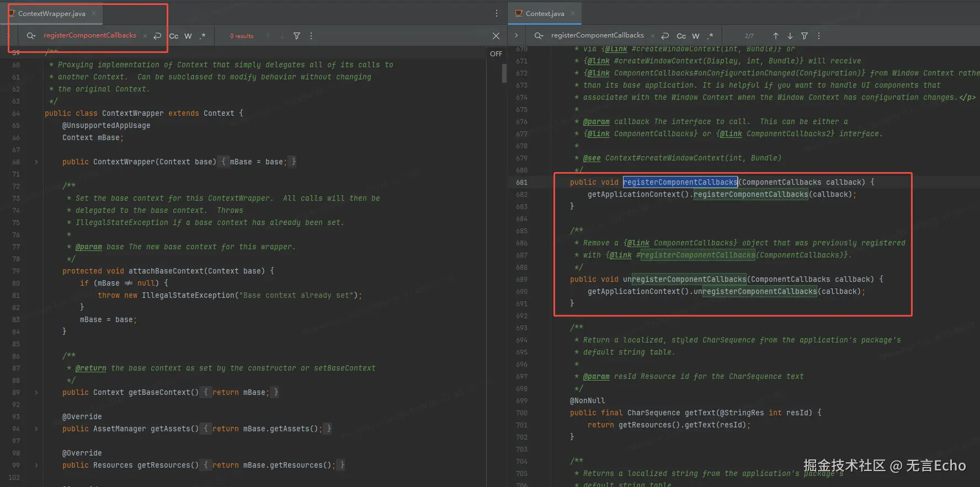Viewport: 980px width, 487px height.
Task: Clear the search text in Context.java find bar
Action: 652,36
